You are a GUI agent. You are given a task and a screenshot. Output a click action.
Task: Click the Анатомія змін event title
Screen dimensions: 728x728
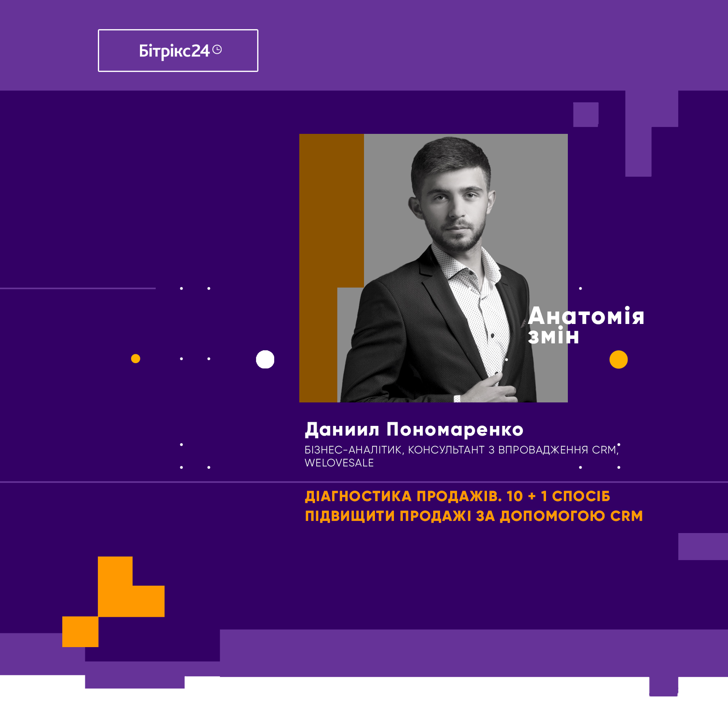(586, 326)
